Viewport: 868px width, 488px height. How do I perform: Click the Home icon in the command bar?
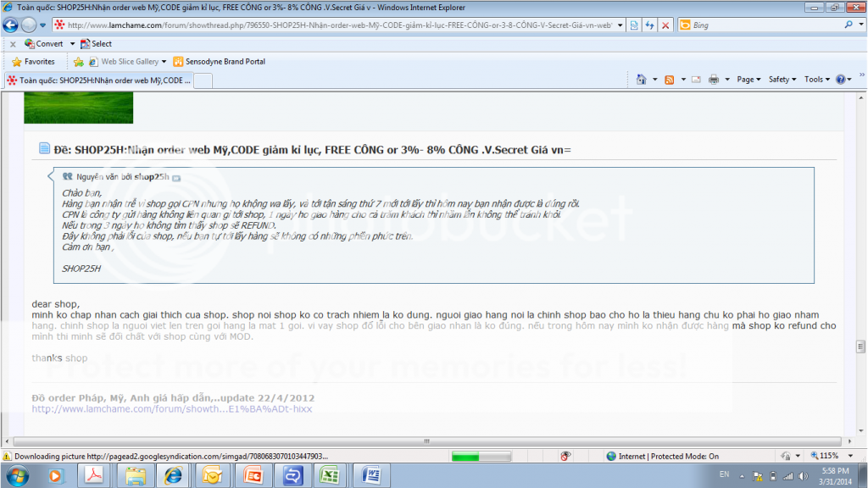643,79
